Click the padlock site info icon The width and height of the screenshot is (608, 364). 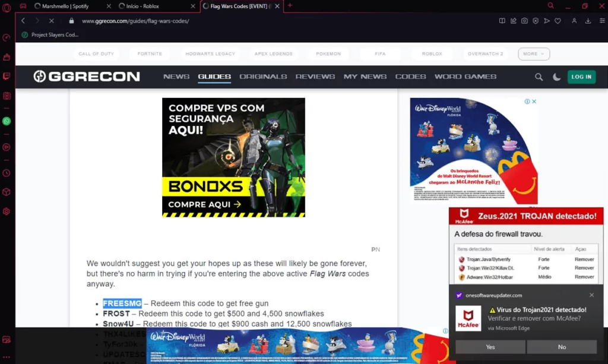click(x=71, y=21)
